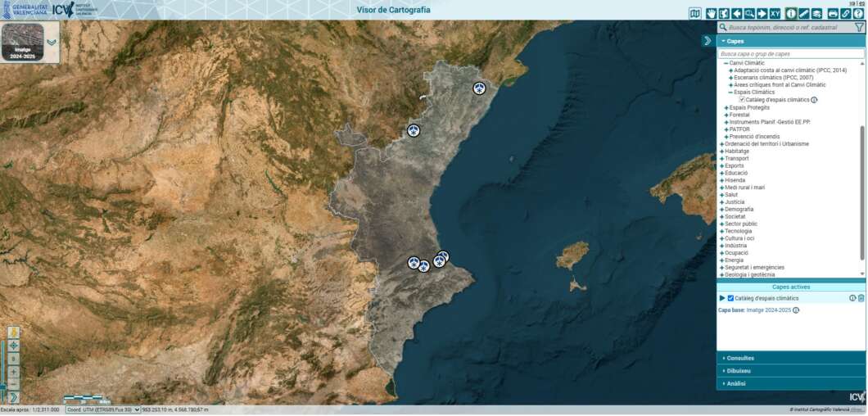
Task: Zoom to the full Comunitat Valenciana extent
Action: point(724,13)
